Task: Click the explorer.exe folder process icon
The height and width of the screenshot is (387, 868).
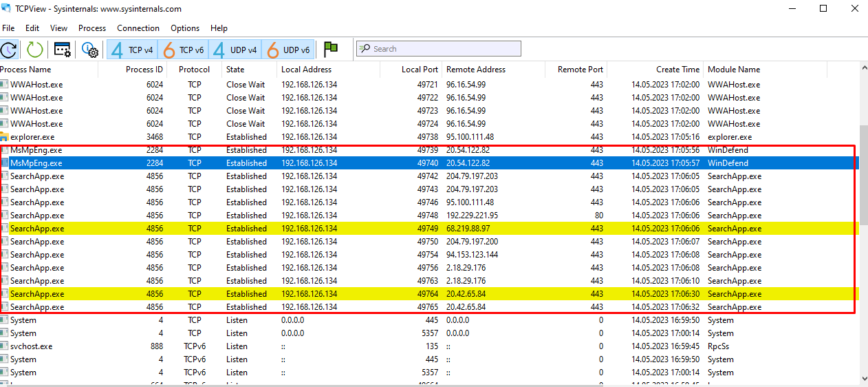Action: [x=4, y=137]
